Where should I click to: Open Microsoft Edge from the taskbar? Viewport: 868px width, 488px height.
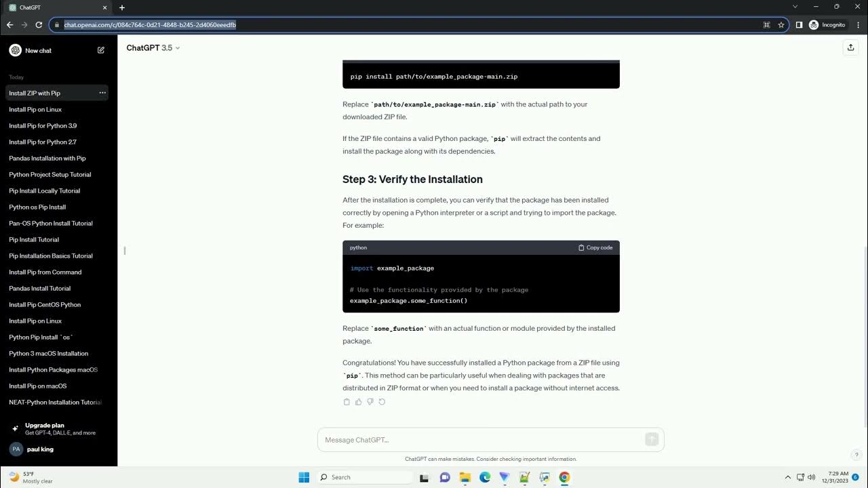(485, 477)
